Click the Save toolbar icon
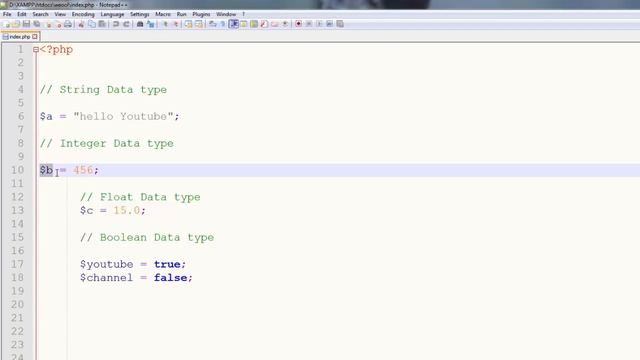Viewport: 640px width, 360px height. pos(27,24)
